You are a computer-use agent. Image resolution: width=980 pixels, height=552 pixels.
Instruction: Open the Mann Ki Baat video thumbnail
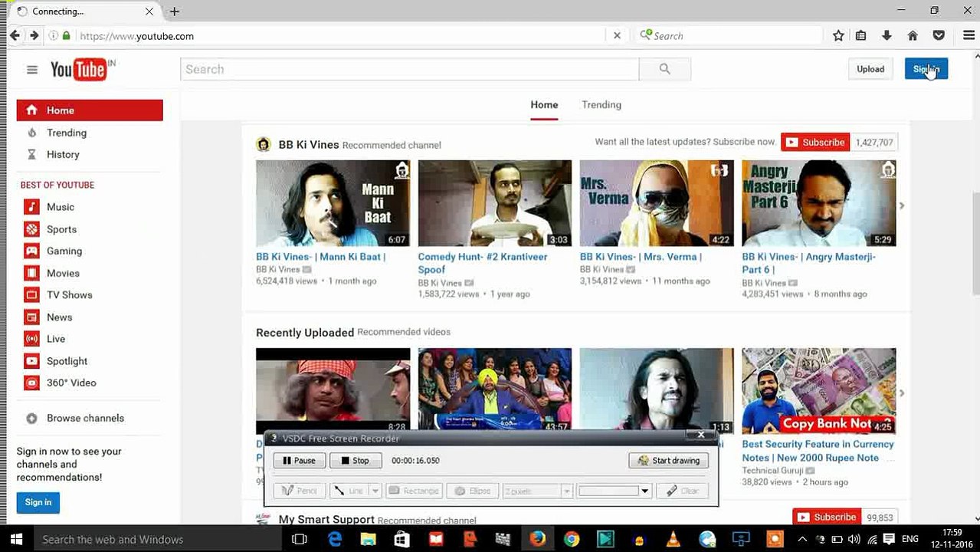pyautogui.click(x=333, y=203)
